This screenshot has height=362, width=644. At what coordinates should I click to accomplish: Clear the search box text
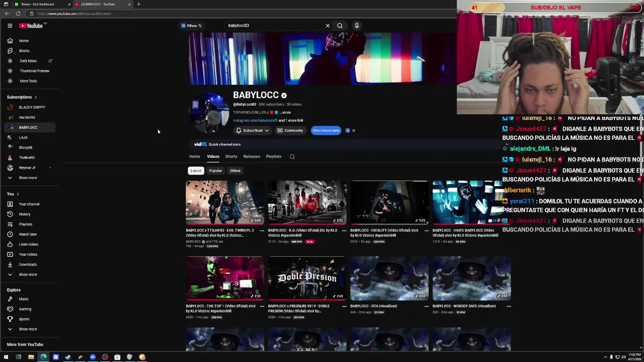pos(328,26)
